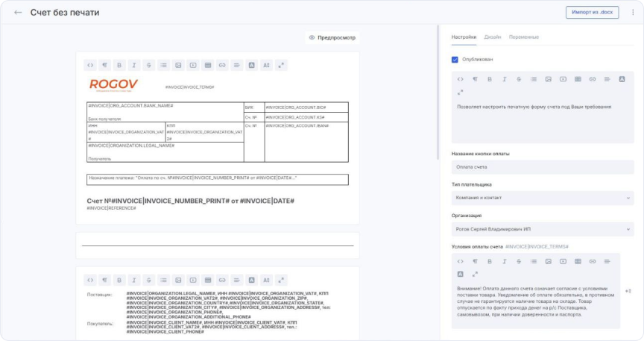
Task: Open font size in the Поставщик block toolbar
Action: (x=266, y=280)
